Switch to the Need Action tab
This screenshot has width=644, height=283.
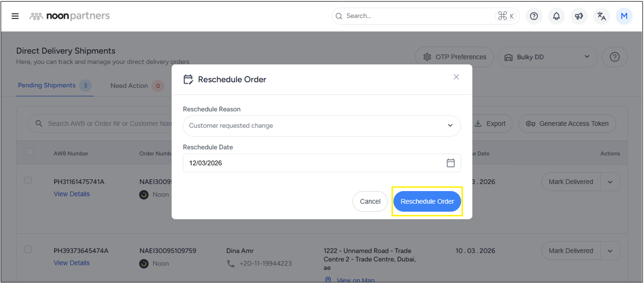coord(129,86)
